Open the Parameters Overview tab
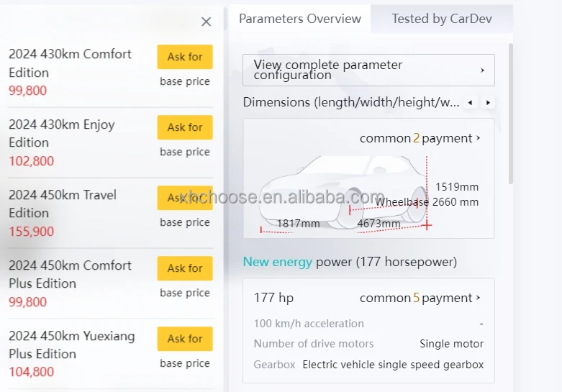The height and width of the screenshot is (392, 562). pos(299,19)
